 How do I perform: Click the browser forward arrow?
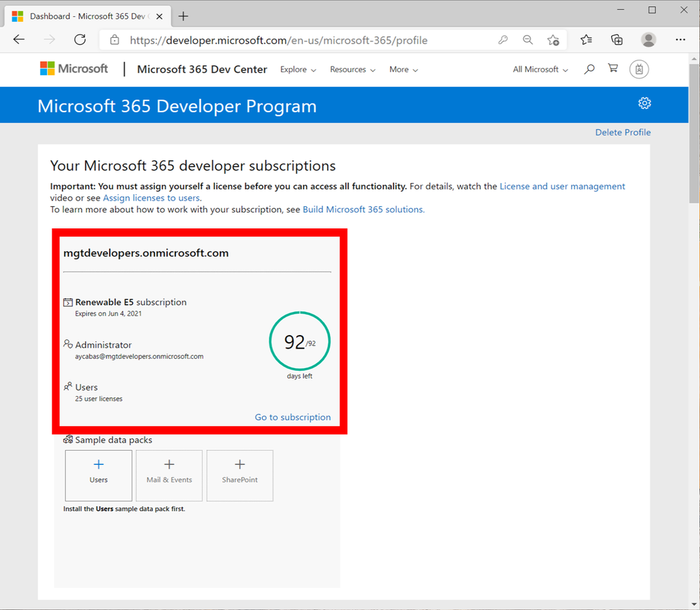50,40
